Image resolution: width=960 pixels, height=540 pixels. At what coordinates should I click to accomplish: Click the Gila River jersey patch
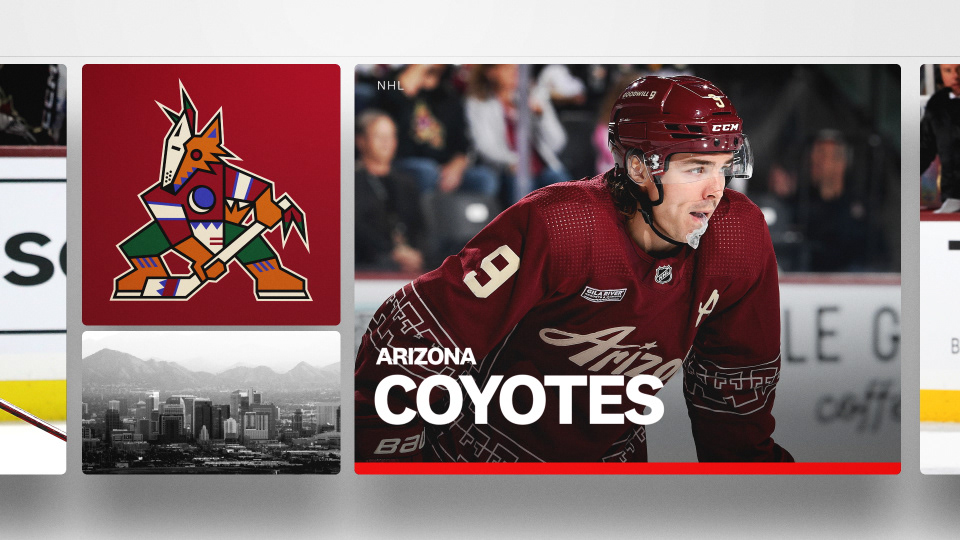(x=603, y=294)
